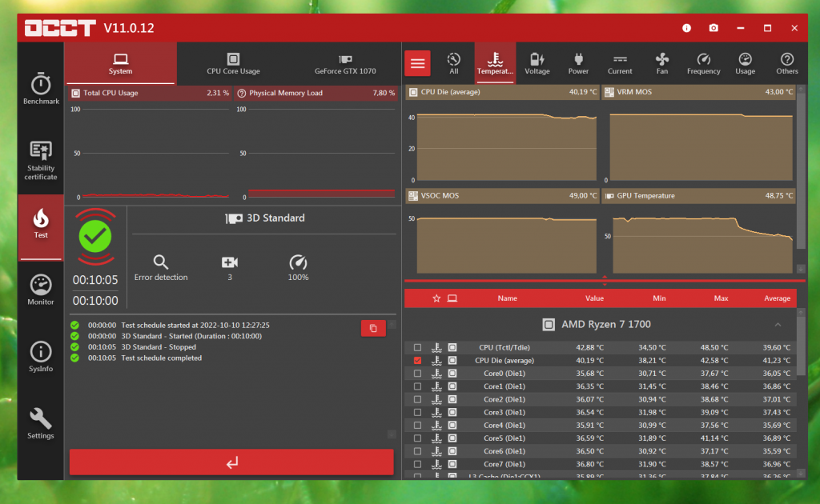Viewport: 820px width, 504px height.
Task: Show All sensors category
Action: coord(453,63)
